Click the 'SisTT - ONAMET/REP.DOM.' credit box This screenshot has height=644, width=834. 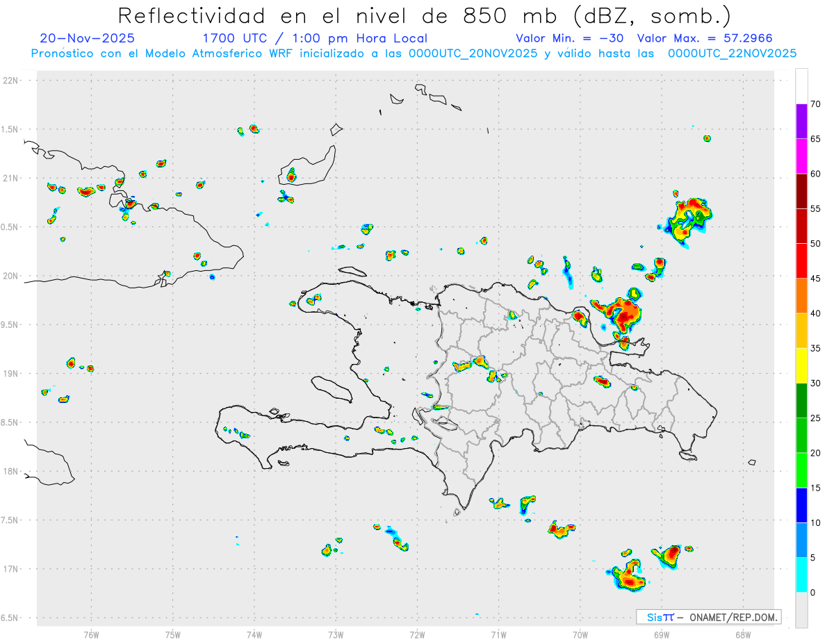(708, 617)
